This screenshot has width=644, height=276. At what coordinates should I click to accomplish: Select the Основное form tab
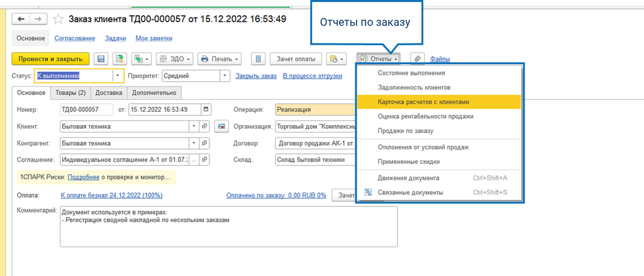click(x=31, y=93)
